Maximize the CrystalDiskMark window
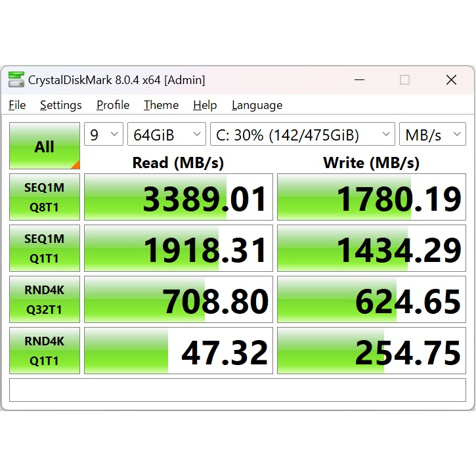 (404, 80)
